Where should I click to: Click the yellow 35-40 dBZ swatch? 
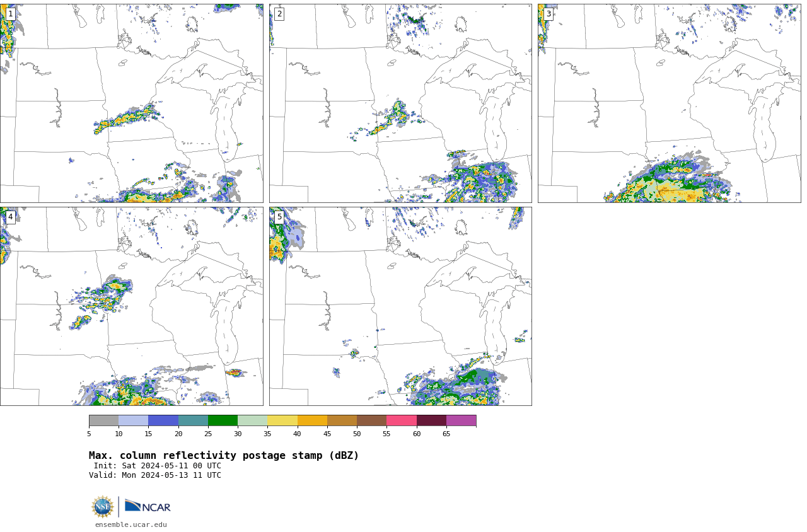[282, 420]
